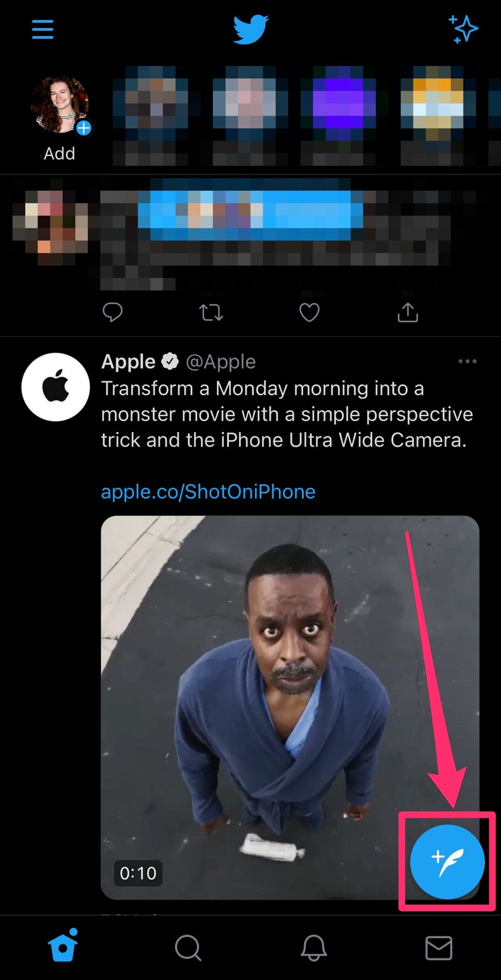Open the sparkle timeline options icon
This screenshot has width=501, height=980.
[x=462, y=29]
